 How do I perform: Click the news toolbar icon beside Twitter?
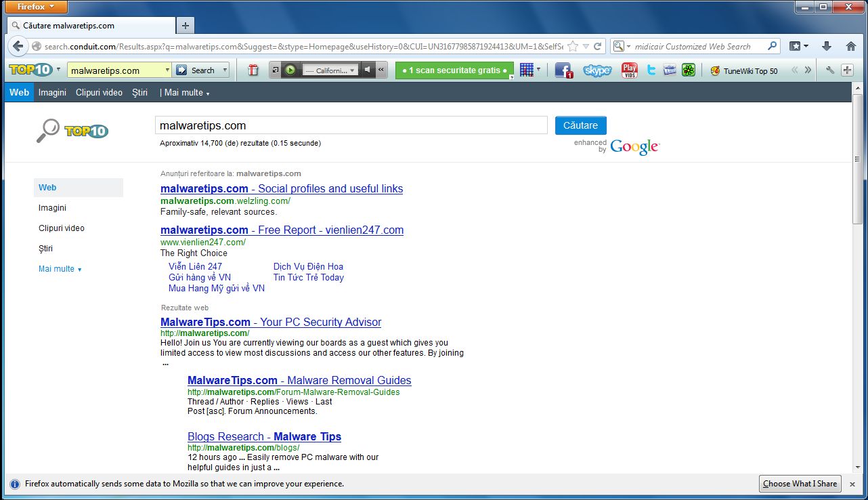pyautogui.click(x=670, y=70)
